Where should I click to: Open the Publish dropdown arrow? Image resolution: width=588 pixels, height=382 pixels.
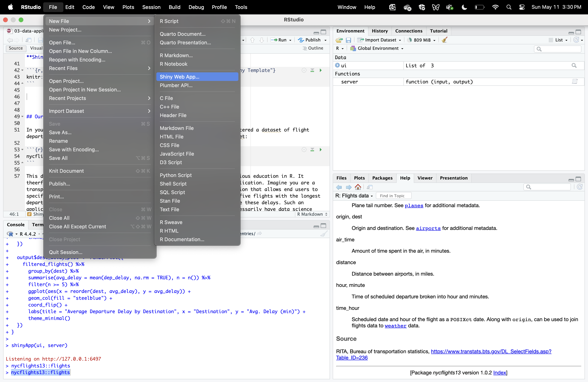click(325, 40)
